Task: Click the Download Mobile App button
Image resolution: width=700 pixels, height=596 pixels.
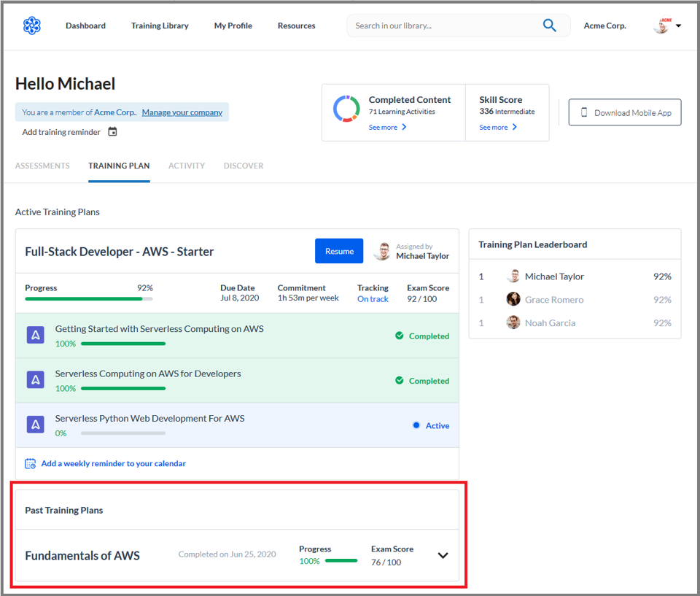Action: point(625,112)
